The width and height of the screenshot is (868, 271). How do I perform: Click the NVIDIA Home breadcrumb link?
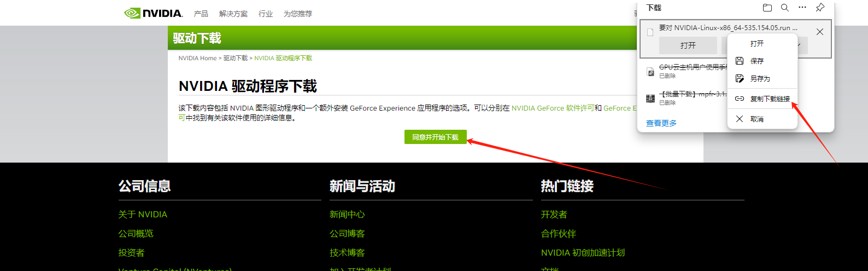[x=197, y=58]
